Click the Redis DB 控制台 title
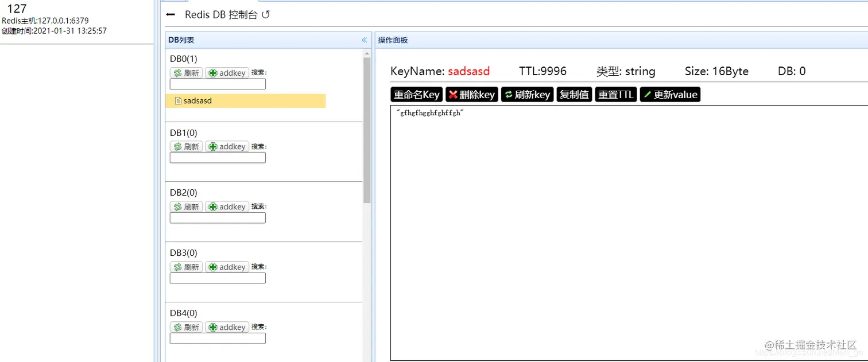The width and height of the screenshot is (868, 362). (221, 15)
